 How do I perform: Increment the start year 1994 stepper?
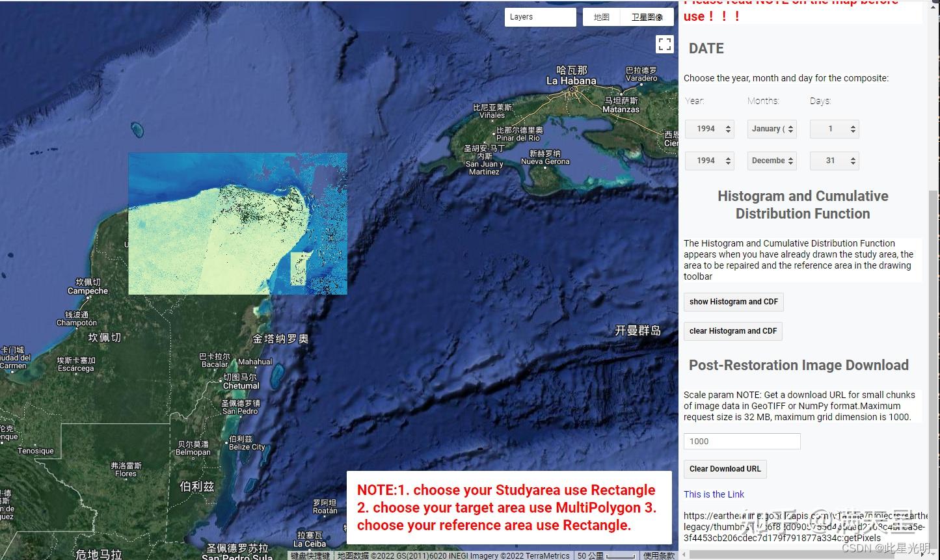pyautogui.click(x=728, y=126)
